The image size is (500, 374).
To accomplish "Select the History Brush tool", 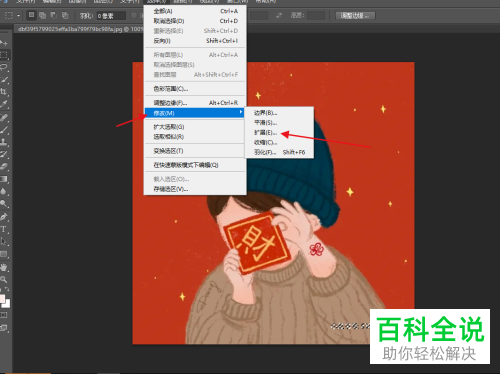I will click(x=4, y=154).
